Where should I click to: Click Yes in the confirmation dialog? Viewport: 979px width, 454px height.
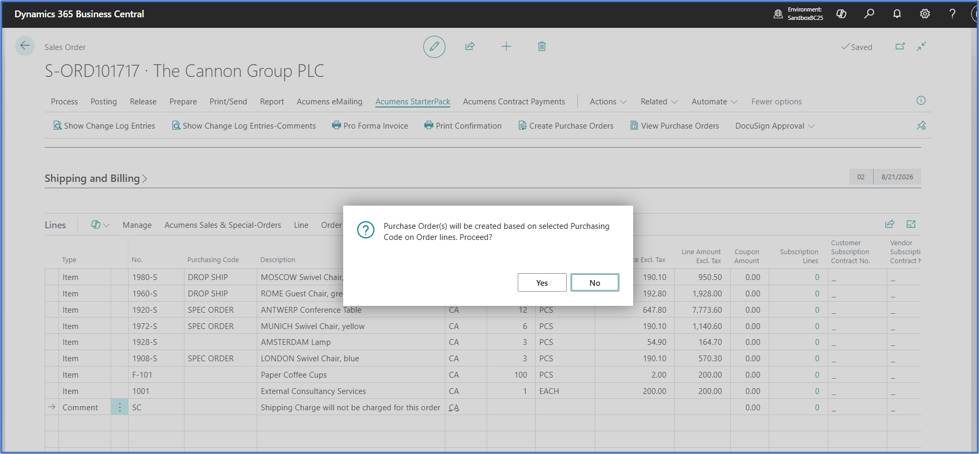(x=542, y=282)
